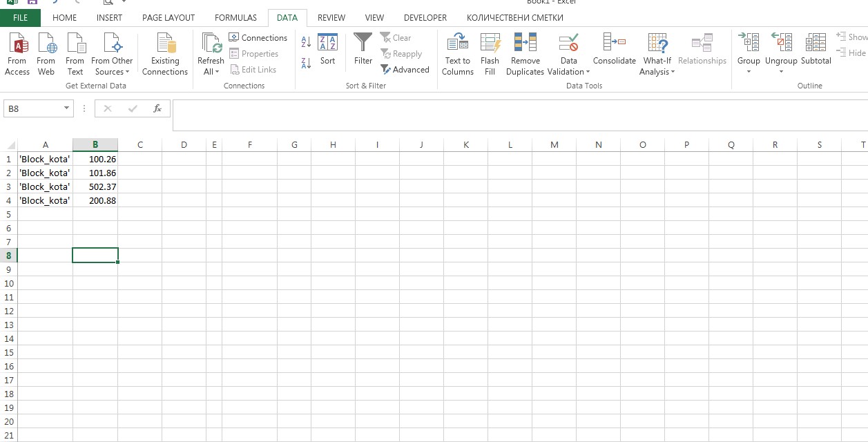Switch to the HOME tab
Screen dimensions: 868x442
(65, 18)
